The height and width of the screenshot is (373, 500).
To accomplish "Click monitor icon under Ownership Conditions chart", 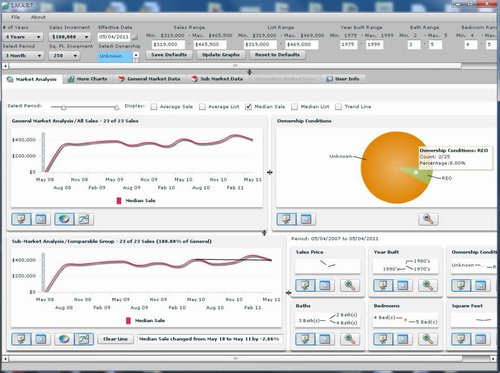I will [286, 219].
